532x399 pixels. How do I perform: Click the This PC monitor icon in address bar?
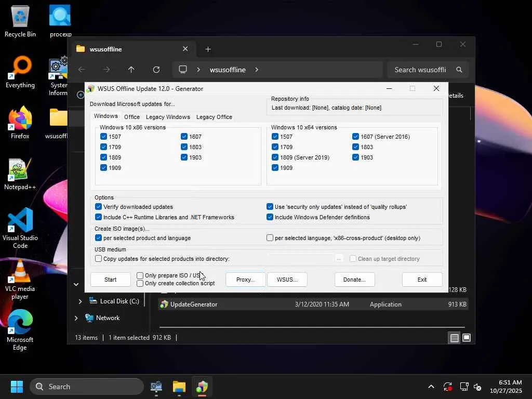pyautogui.click(x=183, y=70)
